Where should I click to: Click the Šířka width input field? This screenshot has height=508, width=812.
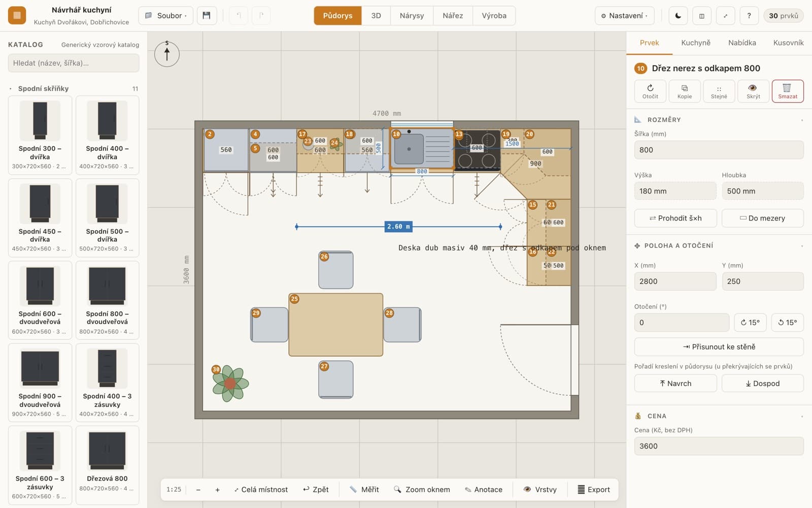pyautogui.click(x=719, y=150)
